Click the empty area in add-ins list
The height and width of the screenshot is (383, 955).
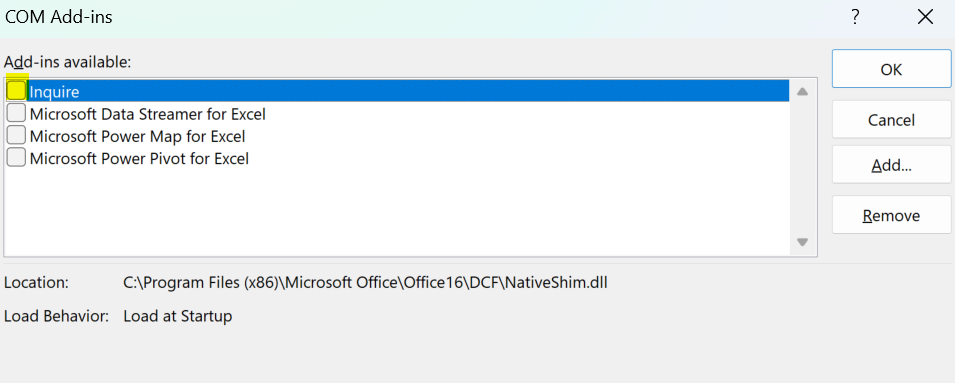397,212
